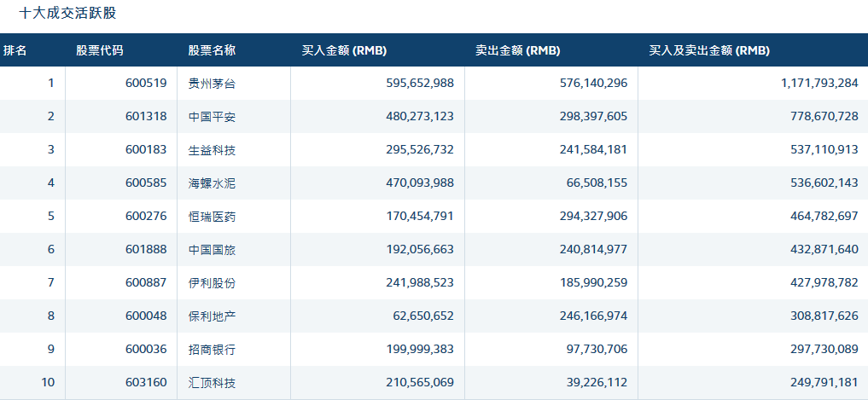Click sell amount 39,226,112
Screen dimensions: 868x400
tap(597, 382)
